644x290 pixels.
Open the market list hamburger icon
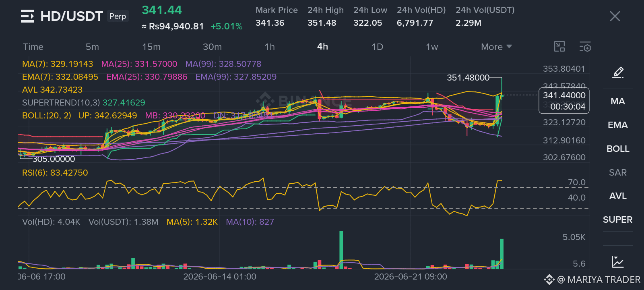pos(27,16)
